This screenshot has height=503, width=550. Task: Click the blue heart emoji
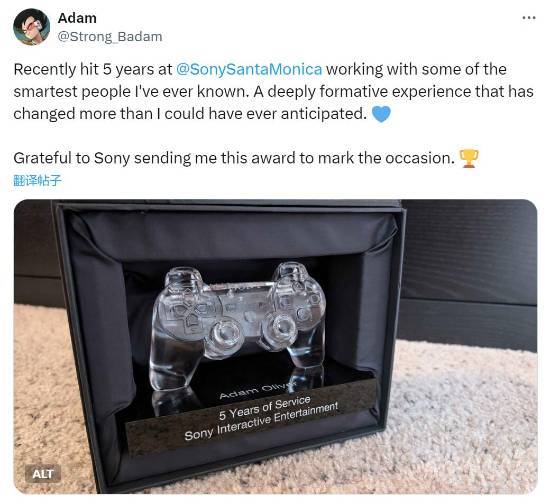(381, 114)
